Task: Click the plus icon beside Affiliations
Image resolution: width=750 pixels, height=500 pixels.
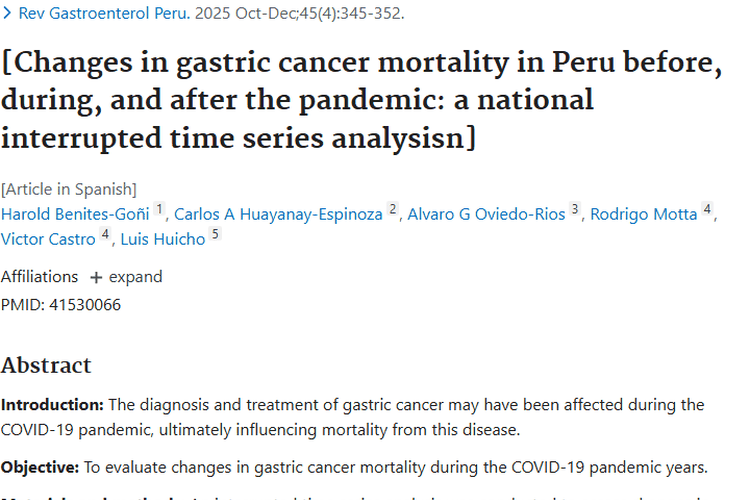Action: pos(96,277)
